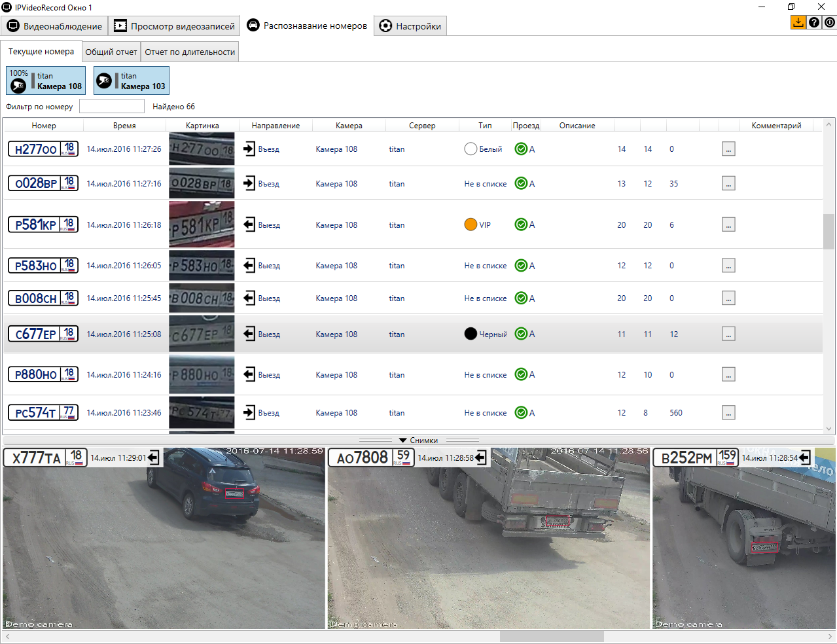
Task: Click the exit arrow icon beside AO7808 snapshot
Action: (481, 457)
